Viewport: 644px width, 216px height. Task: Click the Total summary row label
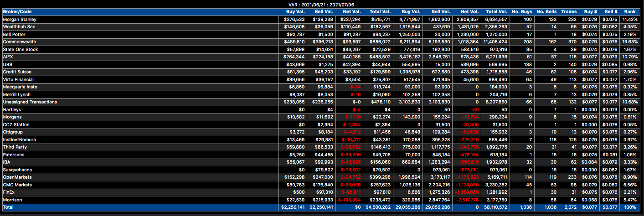click(8, 207)
